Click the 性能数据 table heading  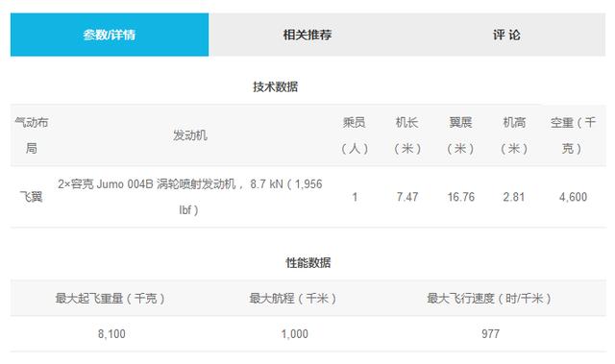click(307, 262)
